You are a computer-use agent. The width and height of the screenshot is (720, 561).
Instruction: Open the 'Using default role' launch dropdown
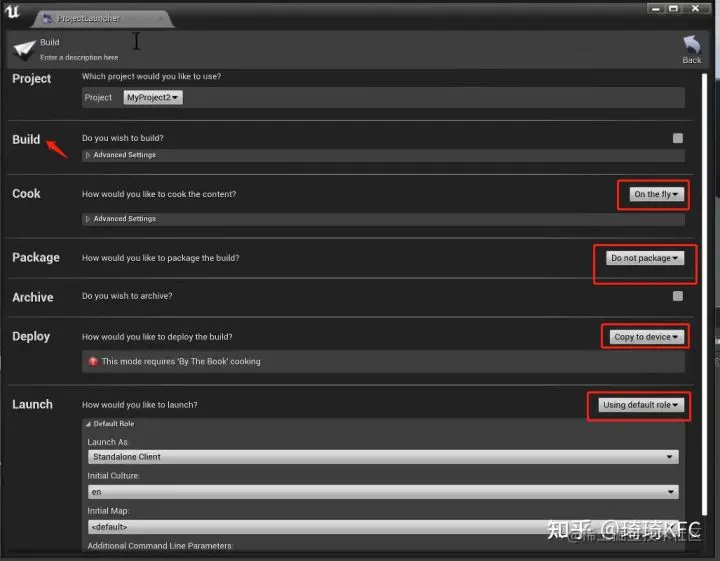(641, 405)
